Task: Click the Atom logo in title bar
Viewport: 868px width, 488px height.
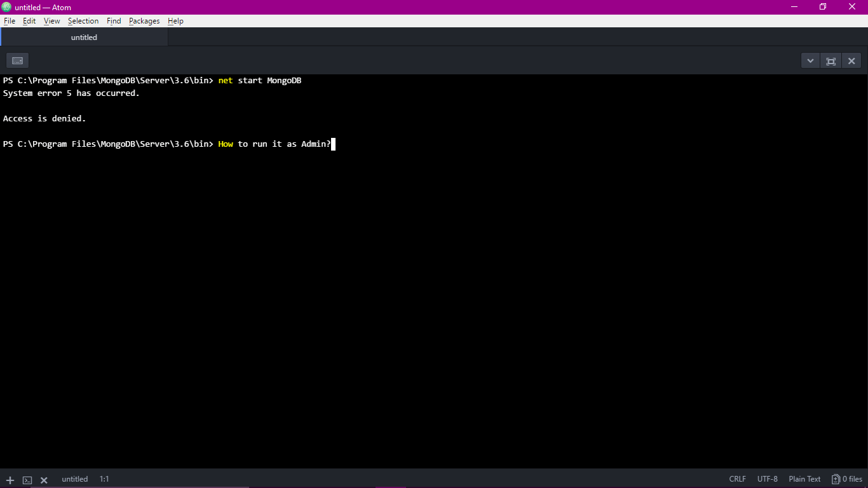Action: click(7, 7)
